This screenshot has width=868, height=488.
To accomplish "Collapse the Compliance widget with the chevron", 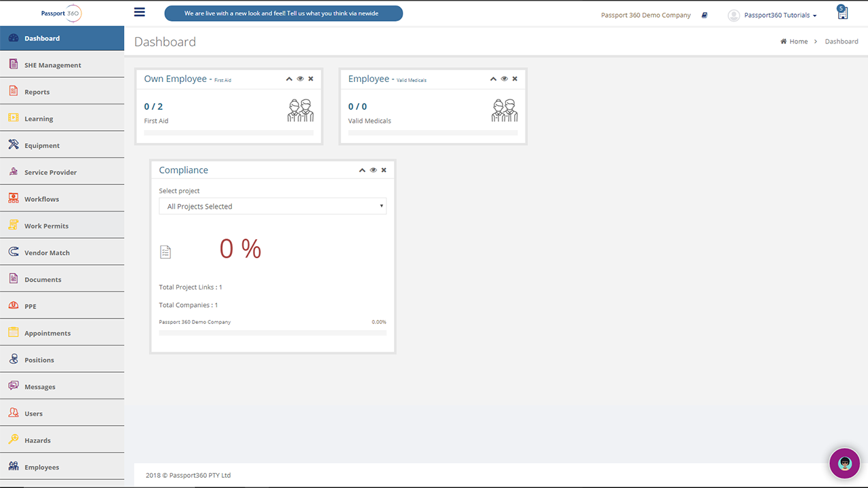I will [362, 170].
